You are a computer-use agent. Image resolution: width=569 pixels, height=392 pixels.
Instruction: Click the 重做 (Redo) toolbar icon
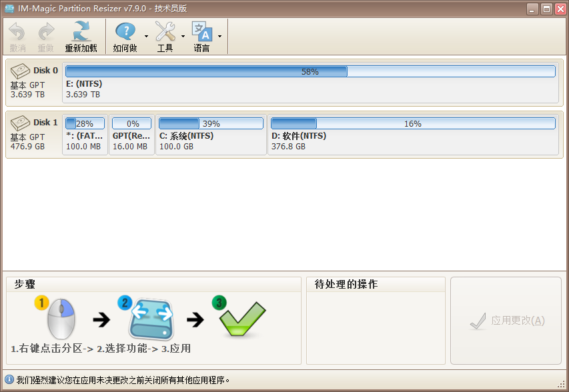pyautogui.click(x=45, y=31)
